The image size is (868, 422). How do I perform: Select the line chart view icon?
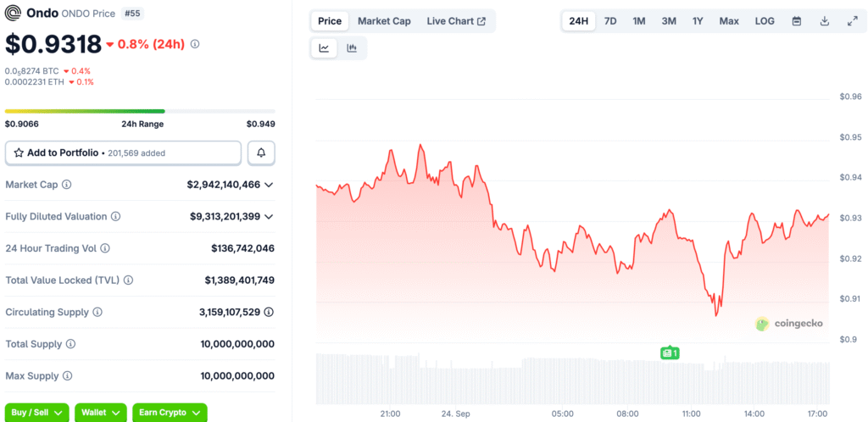(325, 48)
